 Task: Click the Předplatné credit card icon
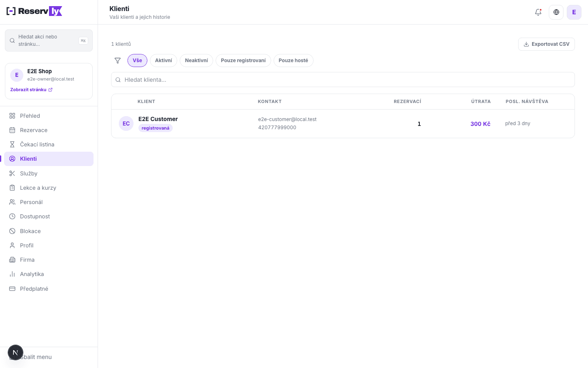point(12,289)
